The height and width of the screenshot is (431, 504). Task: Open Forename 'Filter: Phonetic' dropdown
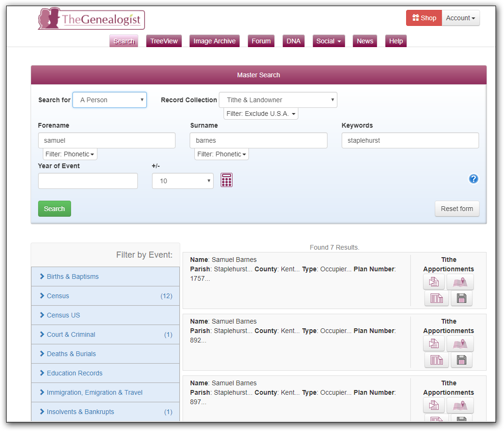(x=70, y=154)
